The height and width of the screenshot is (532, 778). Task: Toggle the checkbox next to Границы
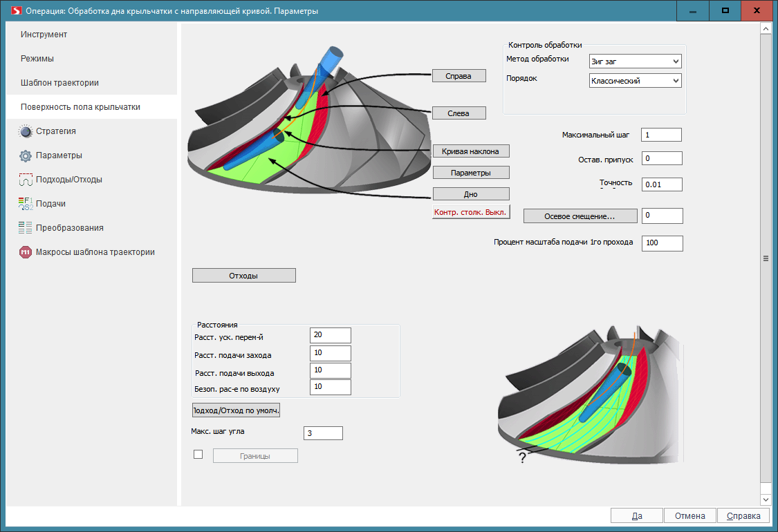(x=198, y=455)
